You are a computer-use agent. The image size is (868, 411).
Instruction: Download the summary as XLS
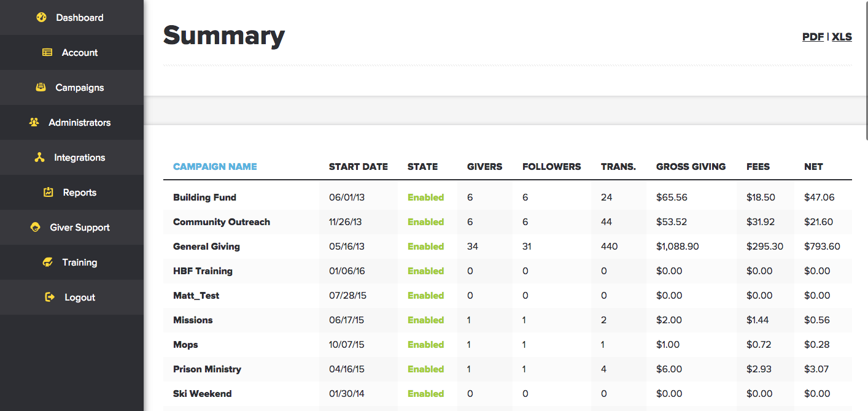pos(842,37)
